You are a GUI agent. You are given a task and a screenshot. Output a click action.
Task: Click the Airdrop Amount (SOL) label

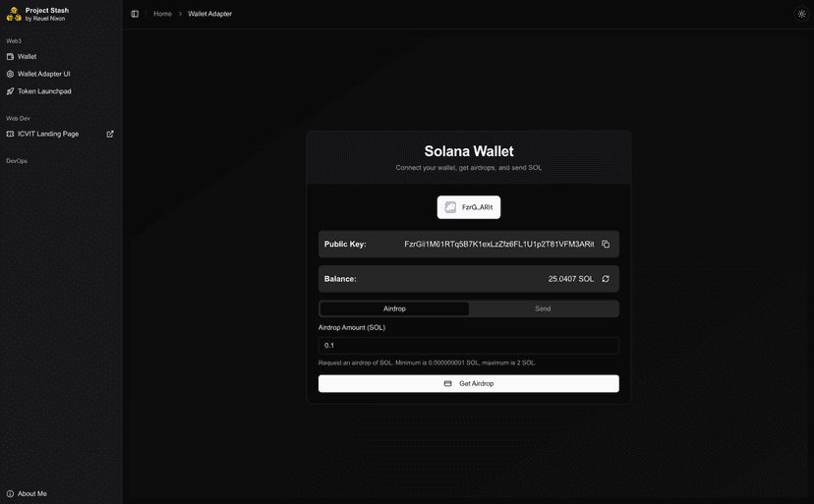352,327
